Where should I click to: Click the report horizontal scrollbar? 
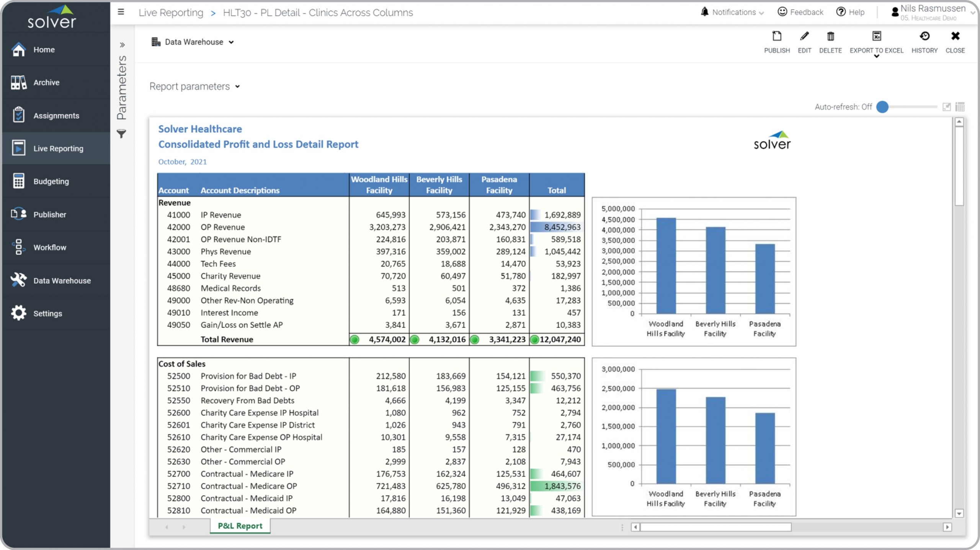pos(715,527)
